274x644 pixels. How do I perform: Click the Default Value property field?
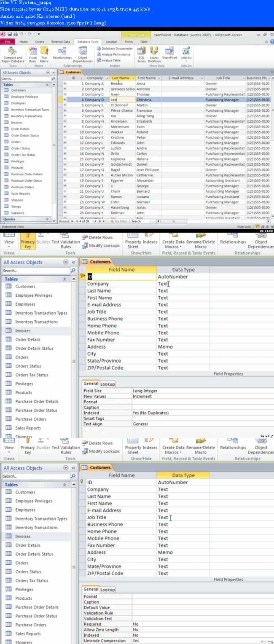(x=203, y=608)
